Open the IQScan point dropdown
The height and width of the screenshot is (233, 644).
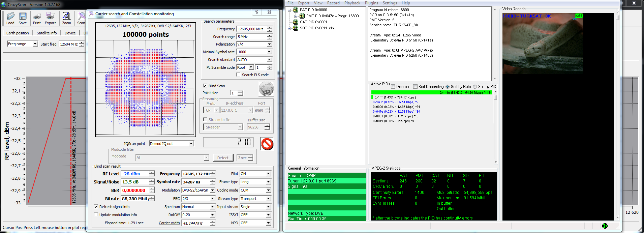[x=172, y=144]
